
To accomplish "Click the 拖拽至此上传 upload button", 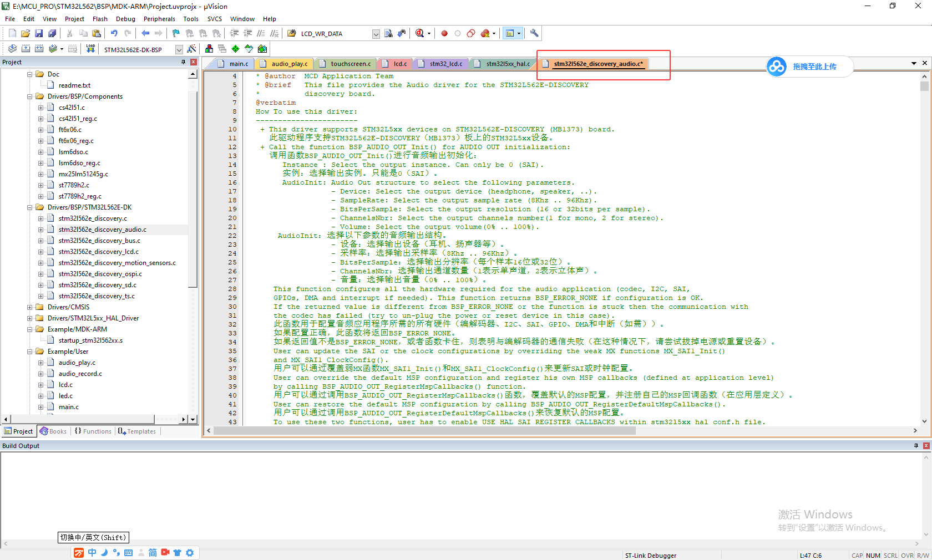I will point(809,67).
